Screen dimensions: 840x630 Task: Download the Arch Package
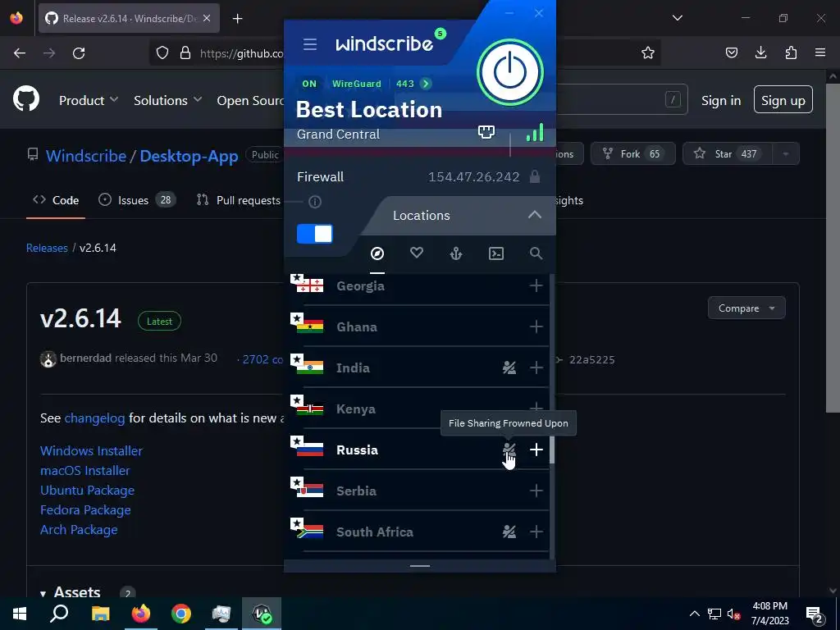(x=79, y=529)
